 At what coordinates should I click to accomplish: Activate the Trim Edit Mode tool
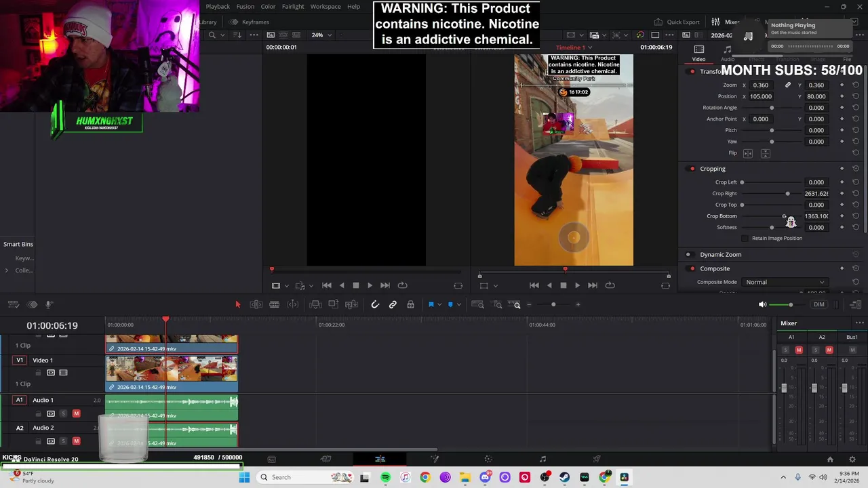coord(256,304)
